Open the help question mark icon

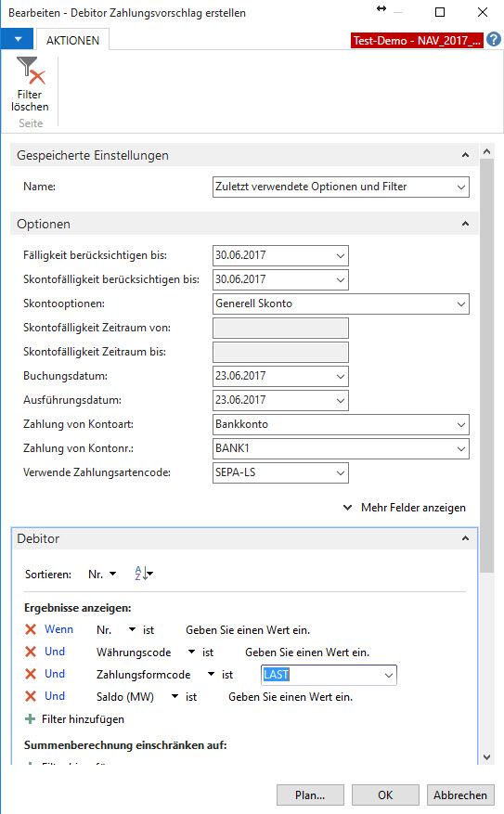point(494,40)
